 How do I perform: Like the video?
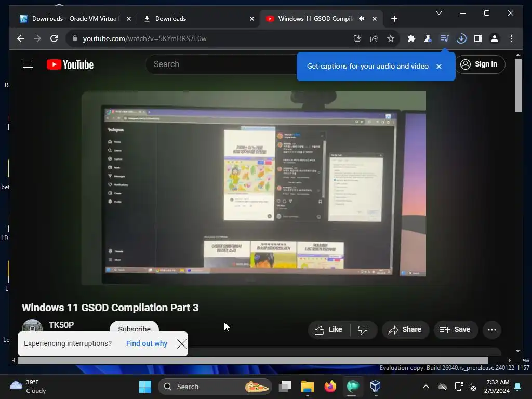[328, 330]
